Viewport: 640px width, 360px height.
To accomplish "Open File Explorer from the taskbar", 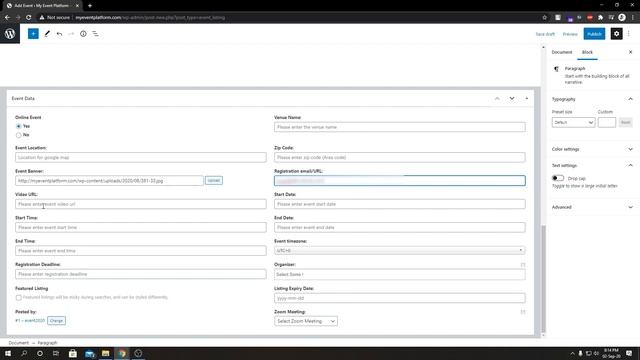I will 105,353.
